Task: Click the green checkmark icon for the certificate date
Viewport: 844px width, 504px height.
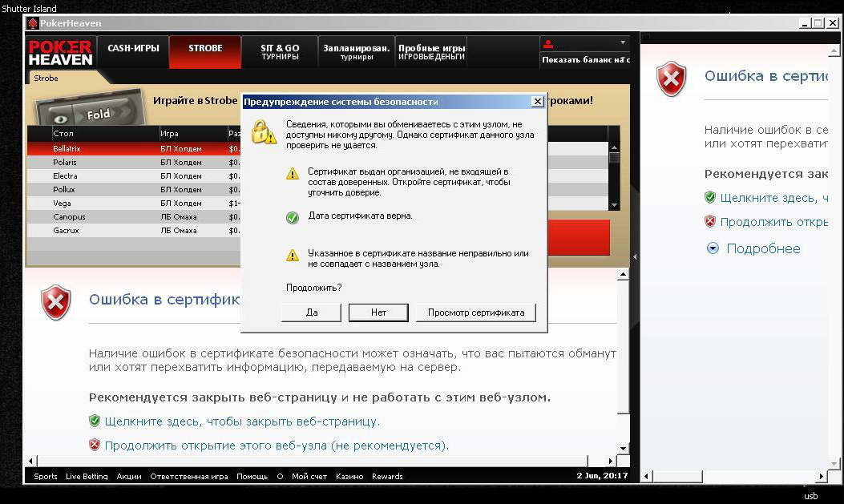Action: coord(293,217)
